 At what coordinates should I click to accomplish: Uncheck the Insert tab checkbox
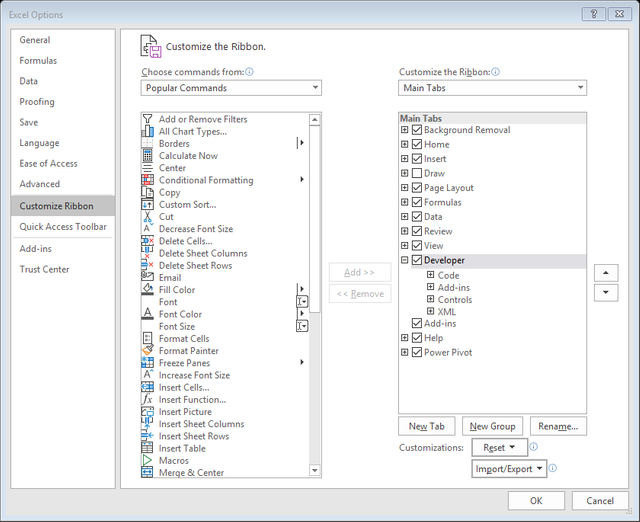417,159
